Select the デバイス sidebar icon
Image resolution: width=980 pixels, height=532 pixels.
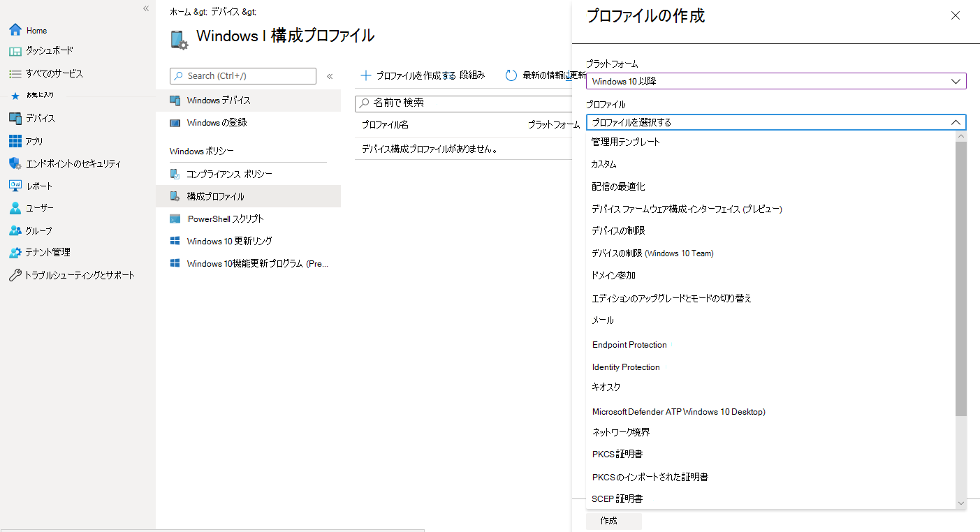pyautogui.click(x=14, y=117)
